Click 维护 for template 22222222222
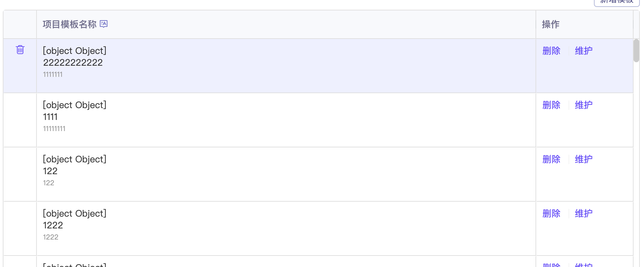This screenshot has height=267, width=644. (x=583, y=51)
